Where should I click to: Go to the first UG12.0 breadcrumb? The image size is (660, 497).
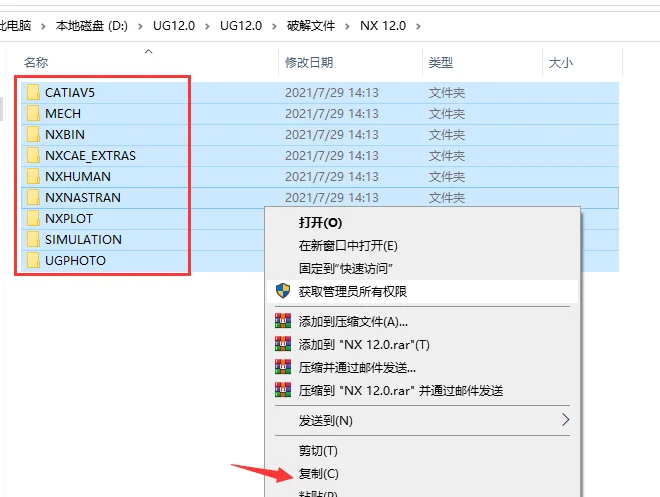(x=174, y=26)
